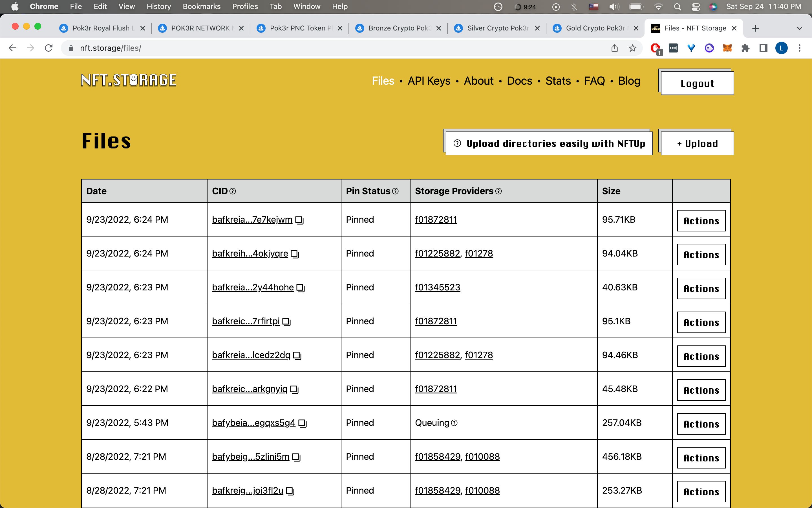Open Chrome profile avatar L
This screenshot has height=508, width=812.
tap(782, 48)
